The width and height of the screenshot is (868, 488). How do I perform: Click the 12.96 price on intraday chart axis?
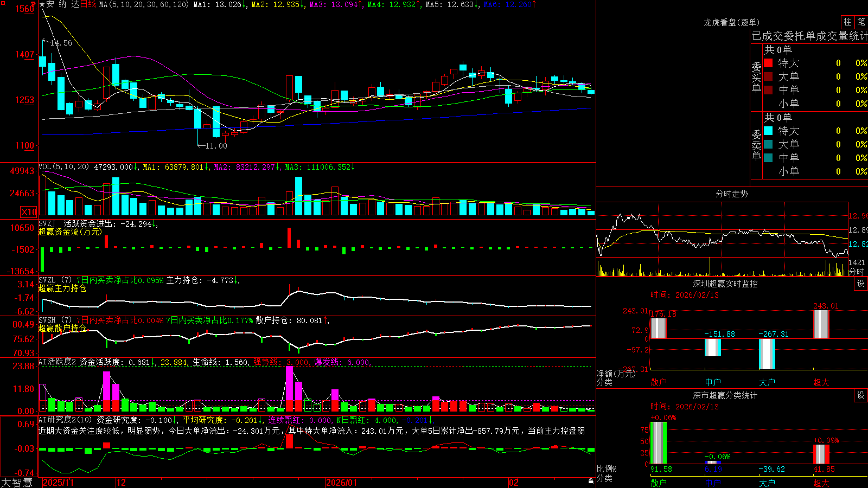coord(858,216)
